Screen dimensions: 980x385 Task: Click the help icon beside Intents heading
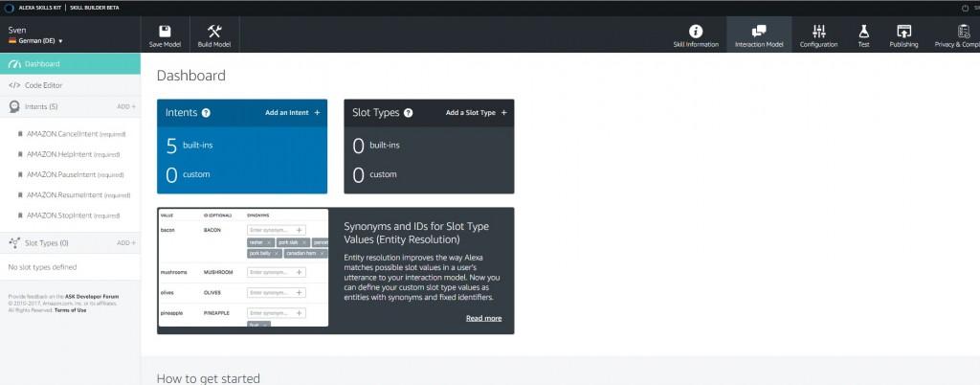point(207,113)
